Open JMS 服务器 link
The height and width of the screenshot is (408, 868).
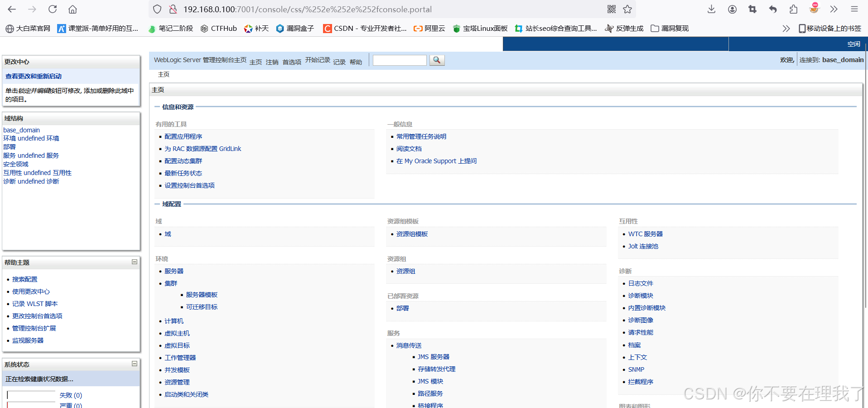point(434,357)
